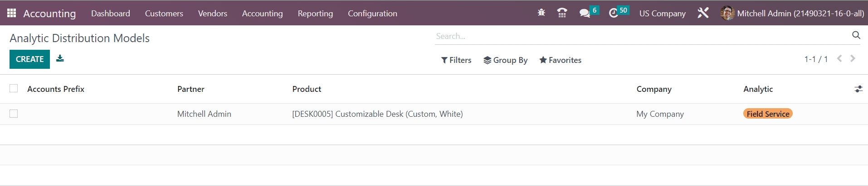Click the CREATE button
The image size is (868, 186).
tap(29, 59)
